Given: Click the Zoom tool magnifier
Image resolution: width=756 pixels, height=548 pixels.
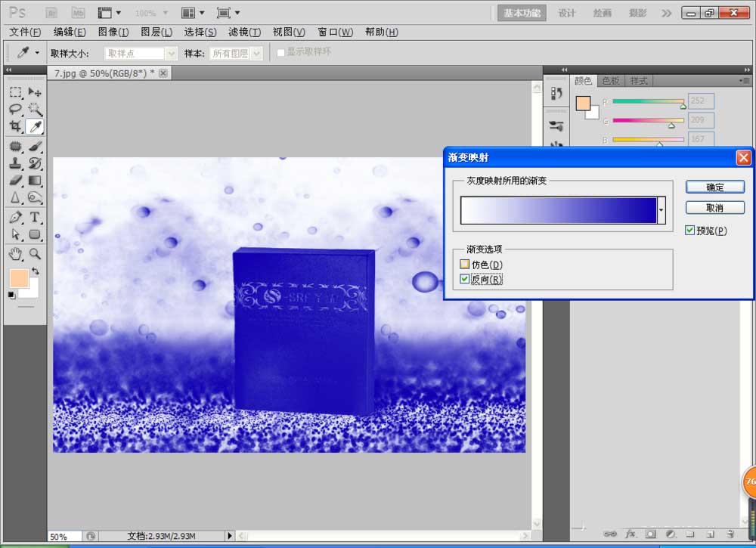Looking at the screenshot, I should (x=35, y=254).
